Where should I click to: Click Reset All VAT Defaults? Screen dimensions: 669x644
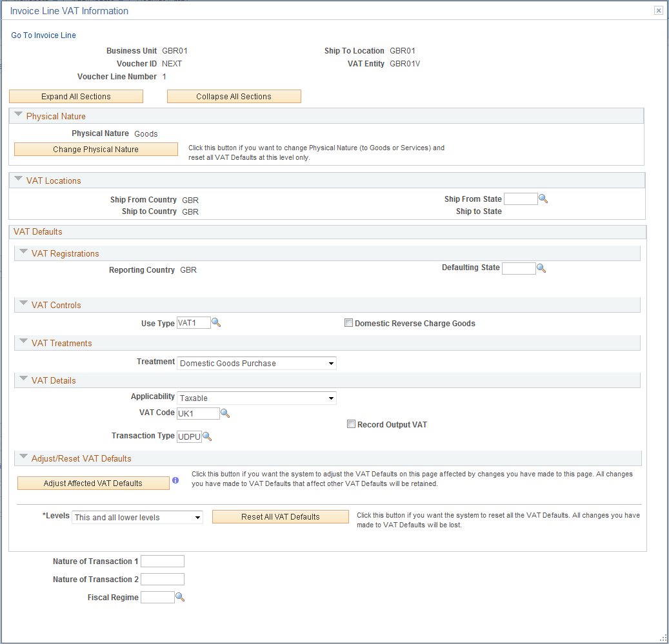click(x=280, y=516)
